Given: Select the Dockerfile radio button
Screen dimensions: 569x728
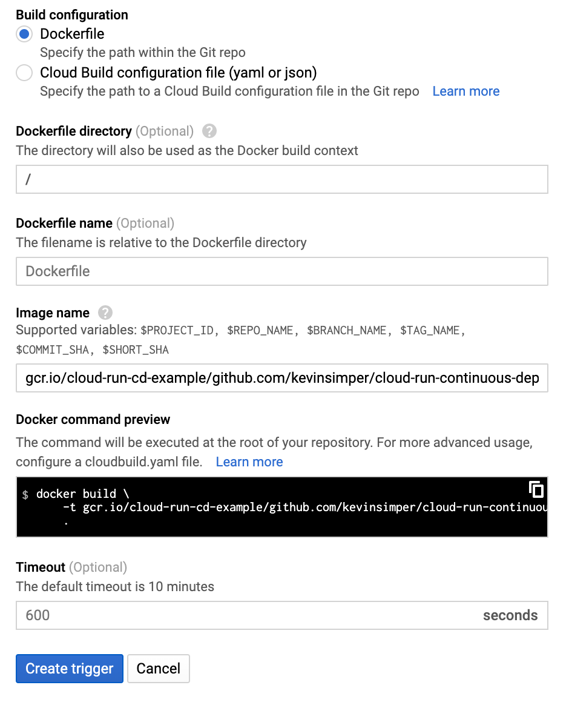Looking at the screenshot, I should click(24, 35).
